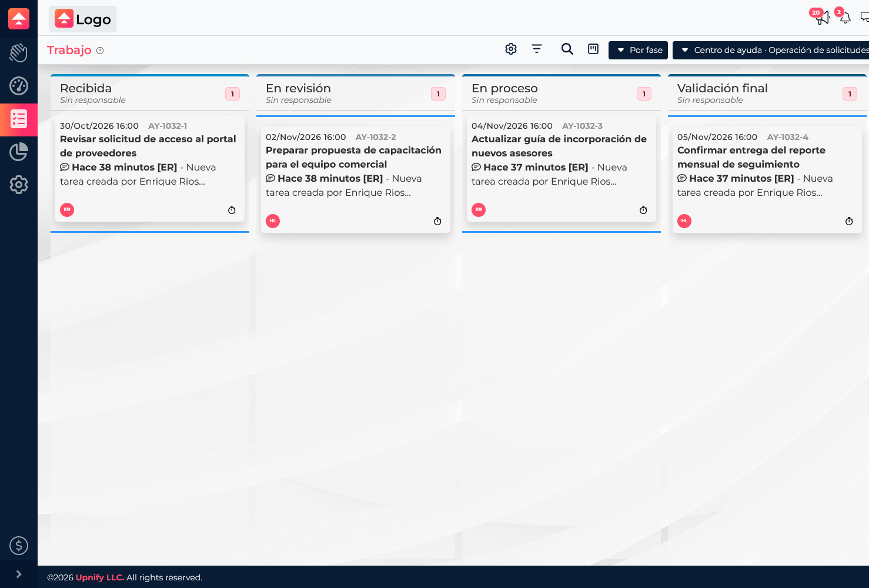Open the pie chart reports sidebar icon
This screenshot has height=588, width=869.
click(19, 152)
